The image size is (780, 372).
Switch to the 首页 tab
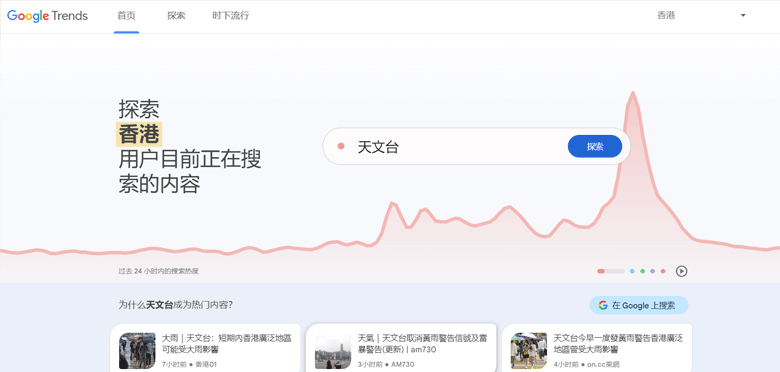tap(126, 15)
